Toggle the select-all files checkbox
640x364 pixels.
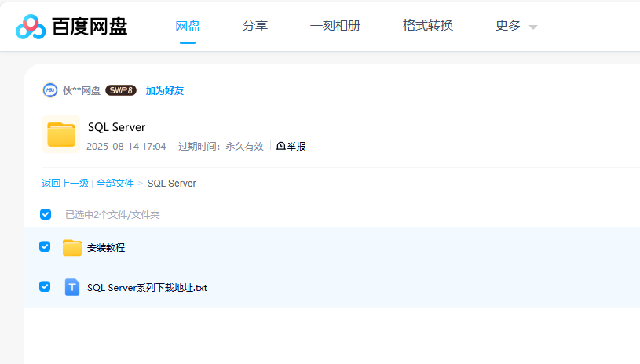point(46,214)
